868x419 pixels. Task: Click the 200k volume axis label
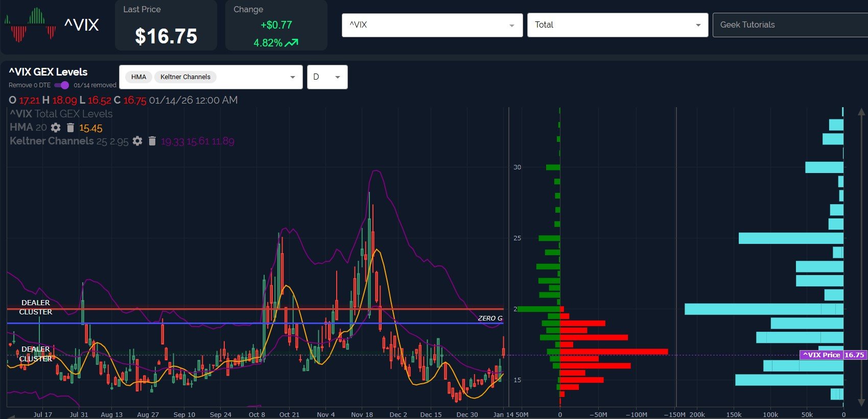697,415
